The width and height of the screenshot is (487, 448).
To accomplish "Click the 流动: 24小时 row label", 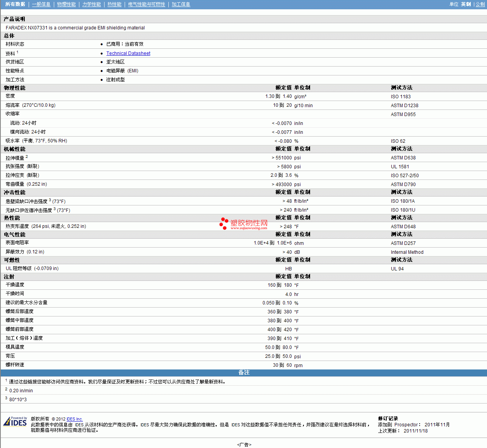I will coord(23,123).
